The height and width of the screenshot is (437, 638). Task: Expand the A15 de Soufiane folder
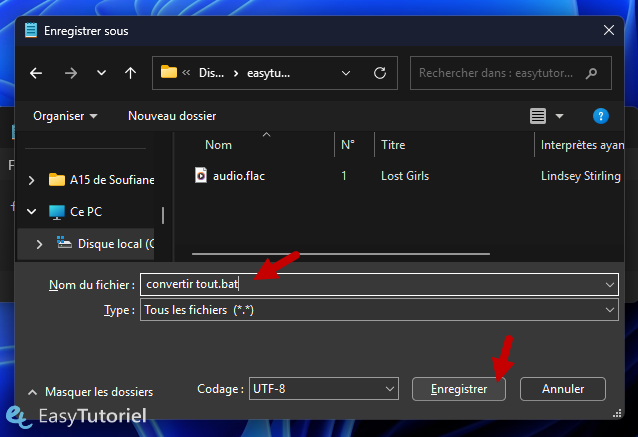[32, 180]
